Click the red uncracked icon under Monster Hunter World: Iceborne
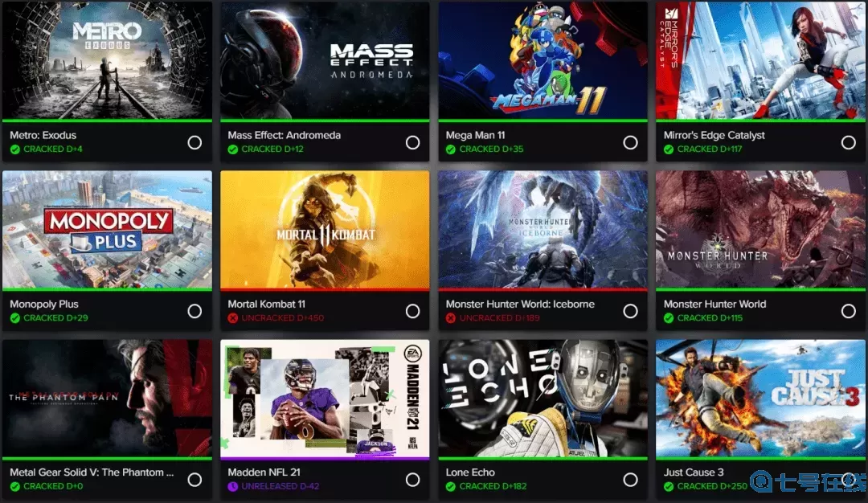Viewport: 868px width, 503px height. pyautogui.click(x=451, y=318)
